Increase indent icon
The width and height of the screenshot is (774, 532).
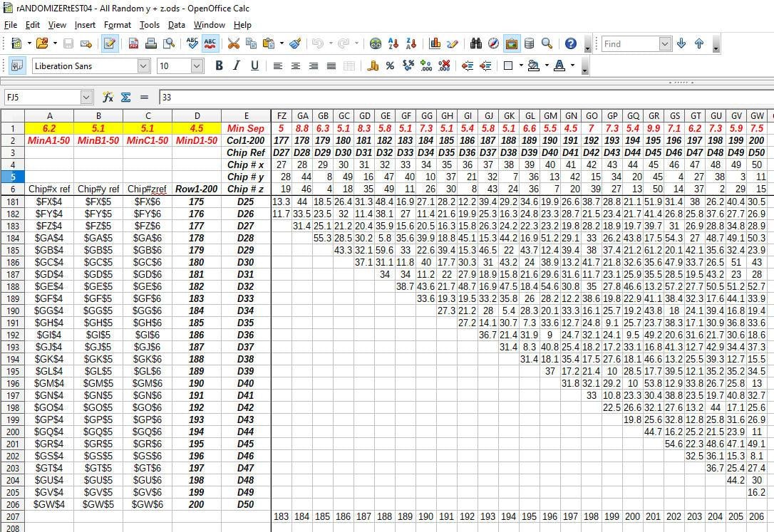[x=485, y=66]
